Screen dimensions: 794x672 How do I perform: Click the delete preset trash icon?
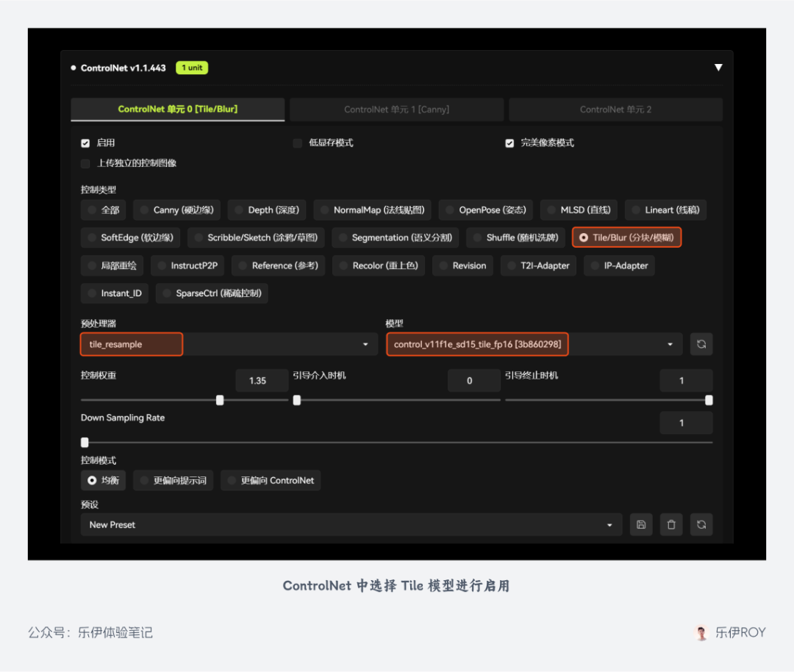point(671,524)
